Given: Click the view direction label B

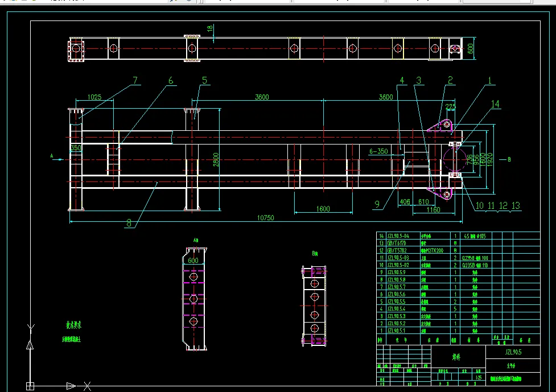Looking at the screenshot, I should pos(509,159).
